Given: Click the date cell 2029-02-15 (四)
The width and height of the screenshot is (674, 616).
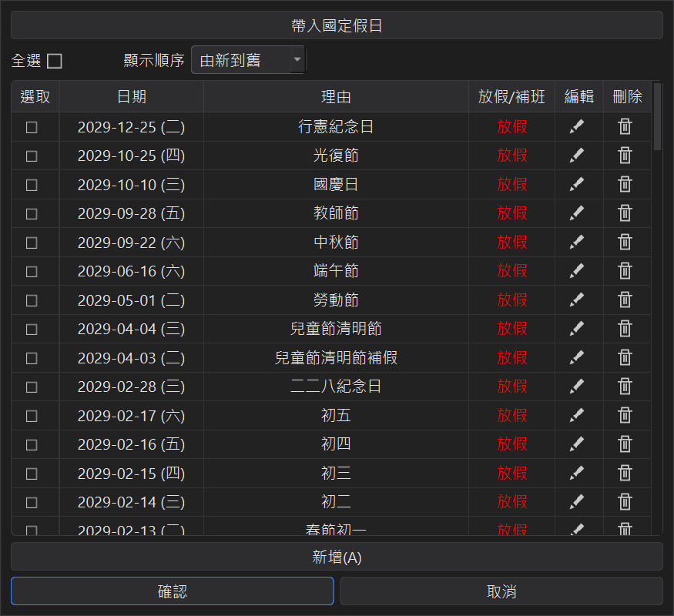Looking at the screenshot, I should coord(132,473).
